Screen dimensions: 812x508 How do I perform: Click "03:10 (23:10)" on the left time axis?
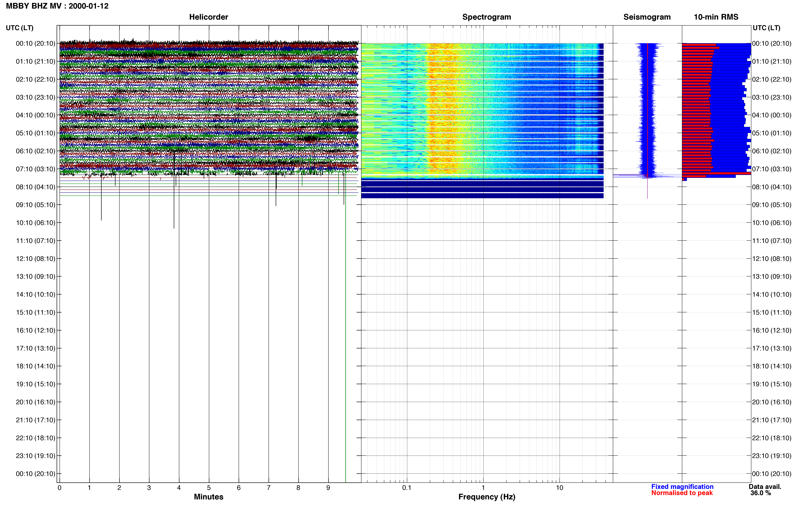[36, 97]
